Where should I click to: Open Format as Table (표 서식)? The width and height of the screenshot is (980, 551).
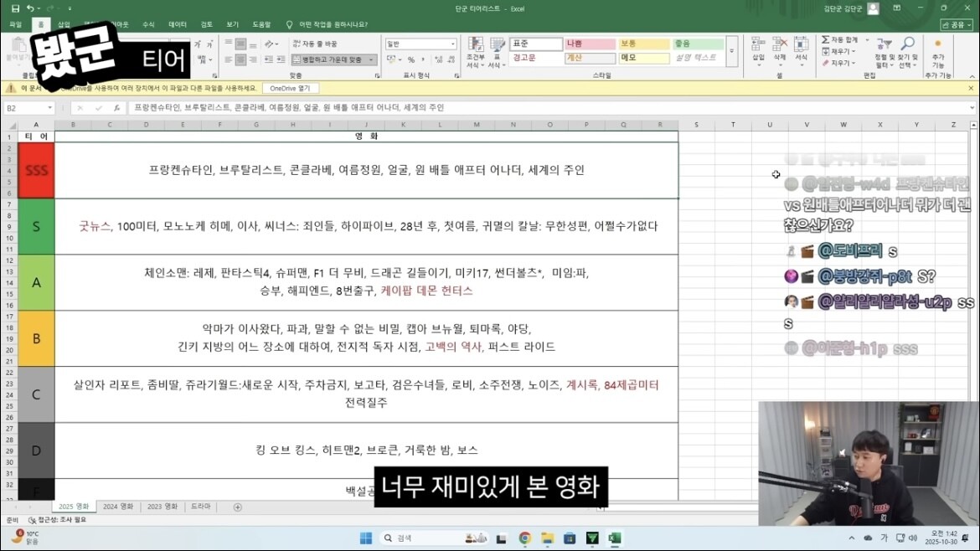click(x=498, y=53)
